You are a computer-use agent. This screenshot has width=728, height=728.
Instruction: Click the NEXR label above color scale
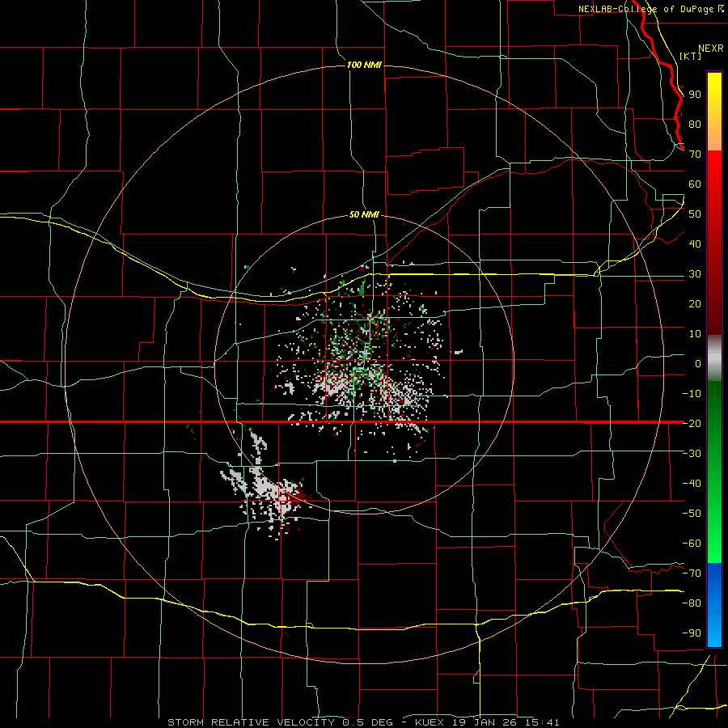pos(711,49)
